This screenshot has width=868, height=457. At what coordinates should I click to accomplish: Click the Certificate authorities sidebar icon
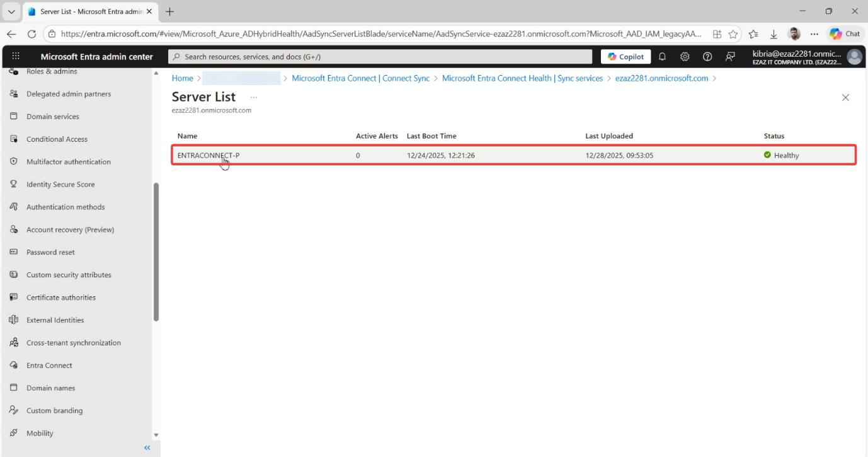(x=13, y=298)
